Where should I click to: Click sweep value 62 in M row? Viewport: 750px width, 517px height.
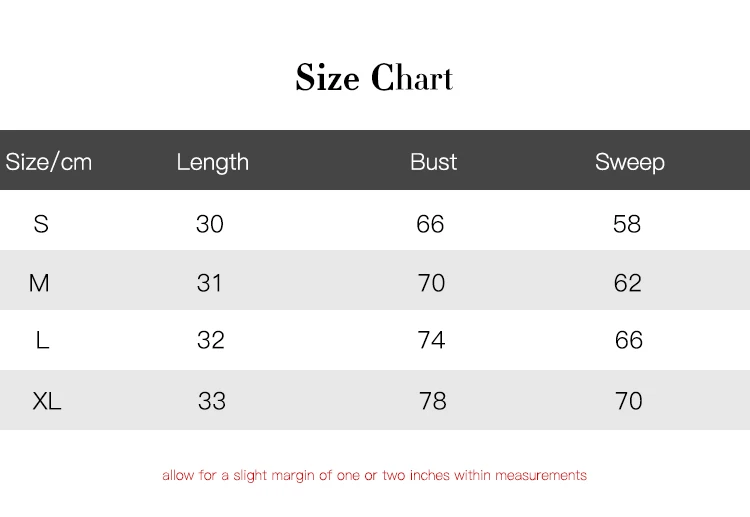point(628,283)
